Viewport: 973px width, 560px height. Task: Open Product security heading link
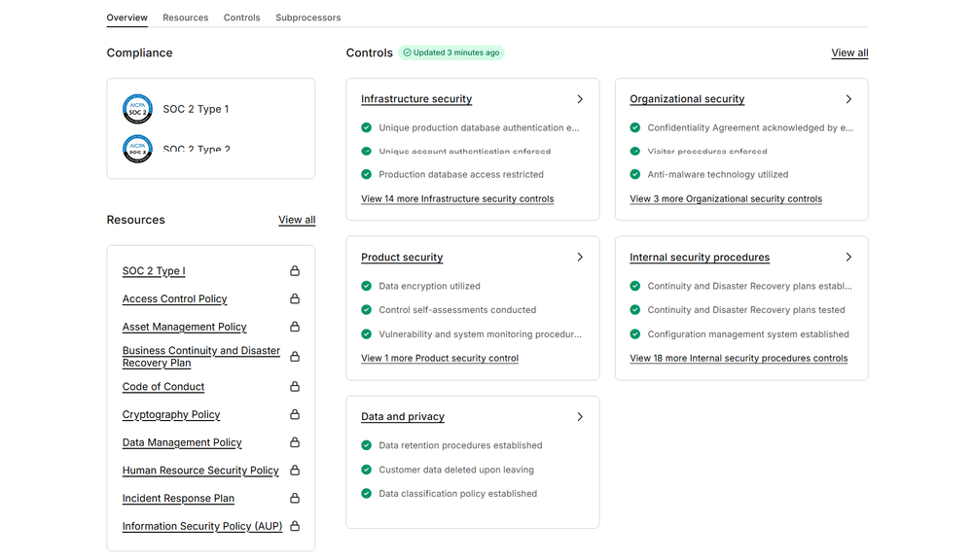pyautogui.click(x=402, y=257)
